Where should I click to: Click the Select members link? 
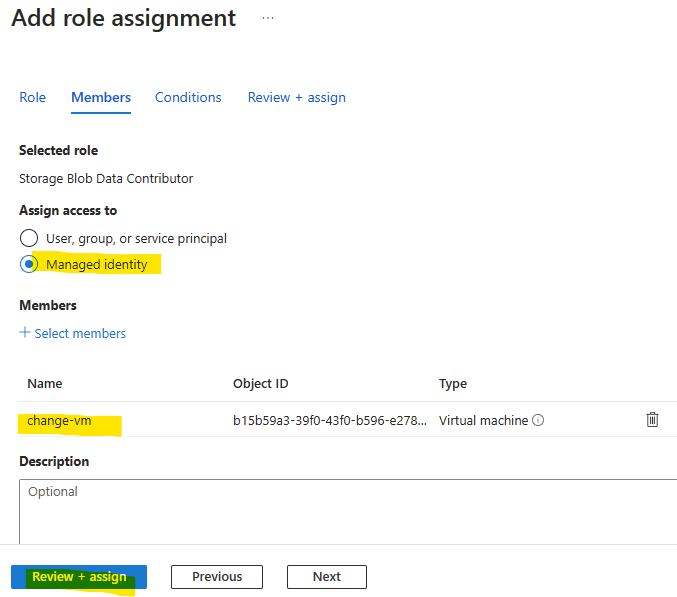[80, 333]
